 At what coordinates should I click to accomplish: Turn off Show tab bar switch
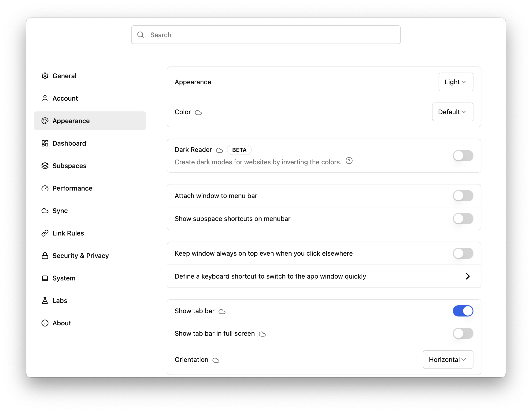coord(463,311)
